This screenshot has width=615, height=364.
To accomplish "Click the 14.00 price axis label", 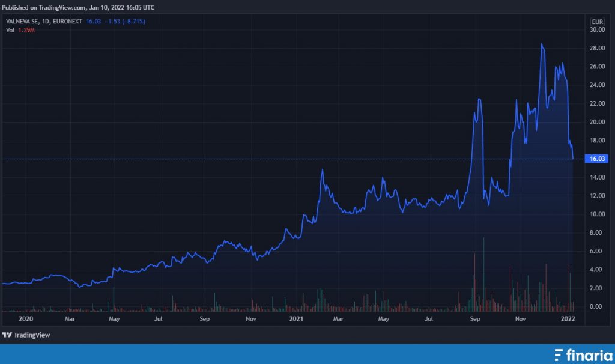I will pos(596,177).
